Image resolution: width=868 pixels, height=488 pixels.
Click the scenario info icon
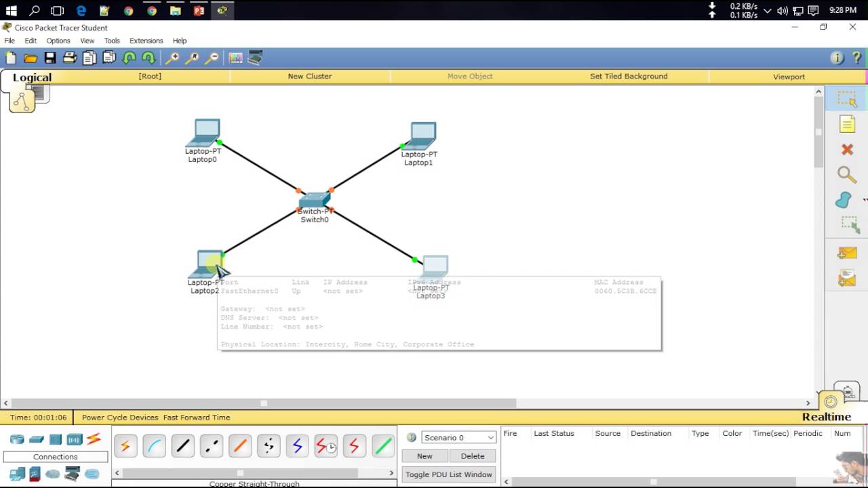(x=411, y=437)
